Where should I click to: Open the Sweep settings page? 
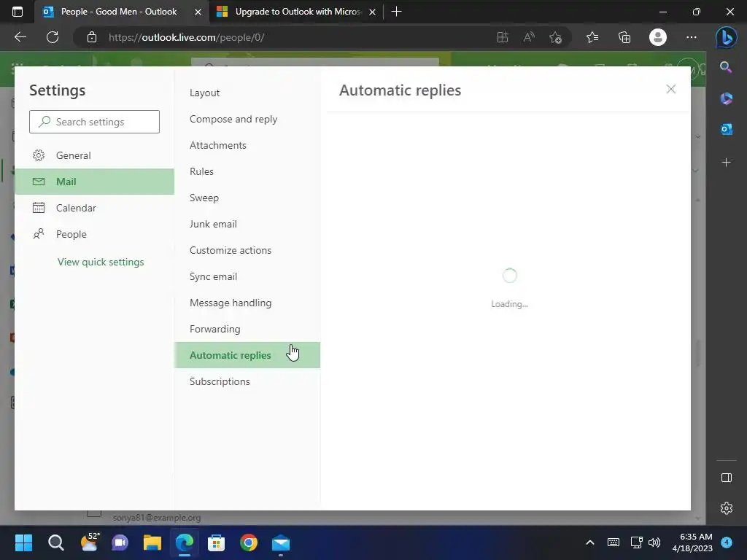(247, 198)
